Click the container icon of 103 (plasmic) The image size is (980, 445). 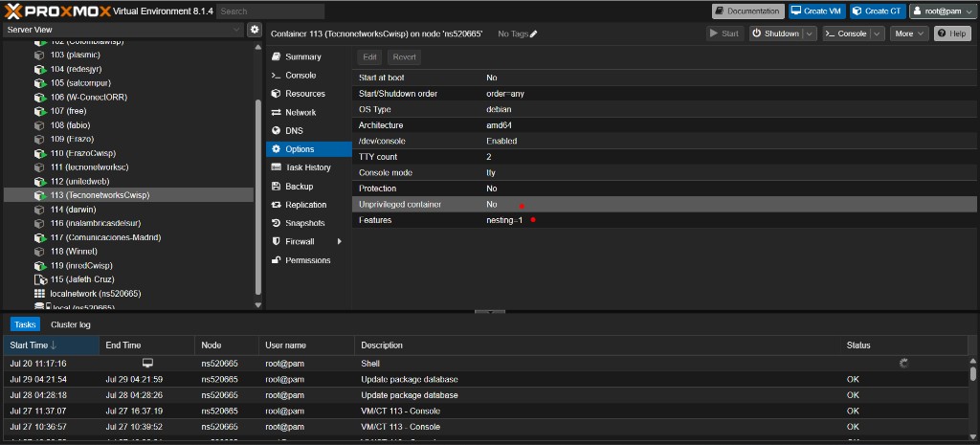tap(40, 55)
